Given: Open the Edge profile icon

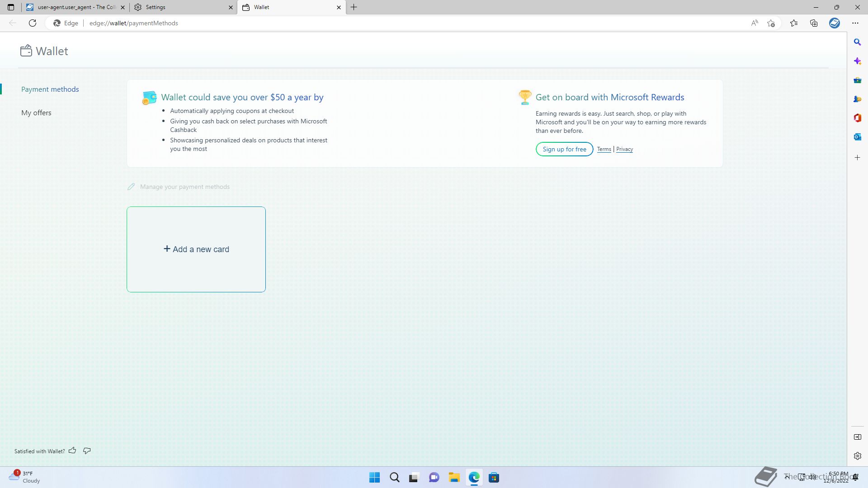Looking at the screenshot, I should coord(835,23).
